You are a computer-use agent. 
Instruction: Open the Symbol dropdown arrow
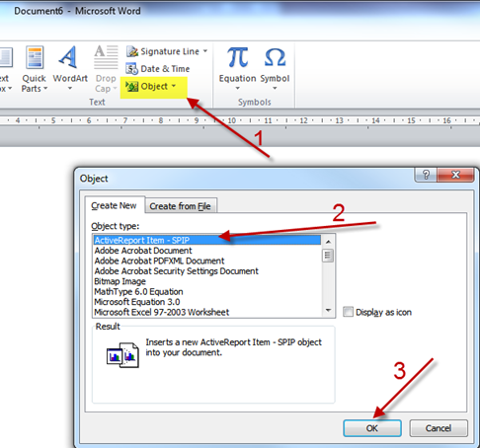275,88
